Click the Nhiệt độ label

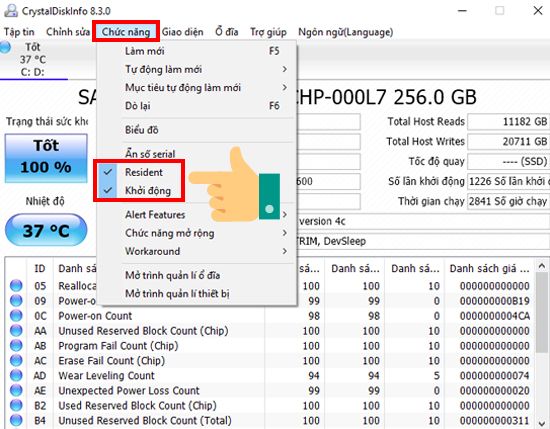(x=45, y=201)
